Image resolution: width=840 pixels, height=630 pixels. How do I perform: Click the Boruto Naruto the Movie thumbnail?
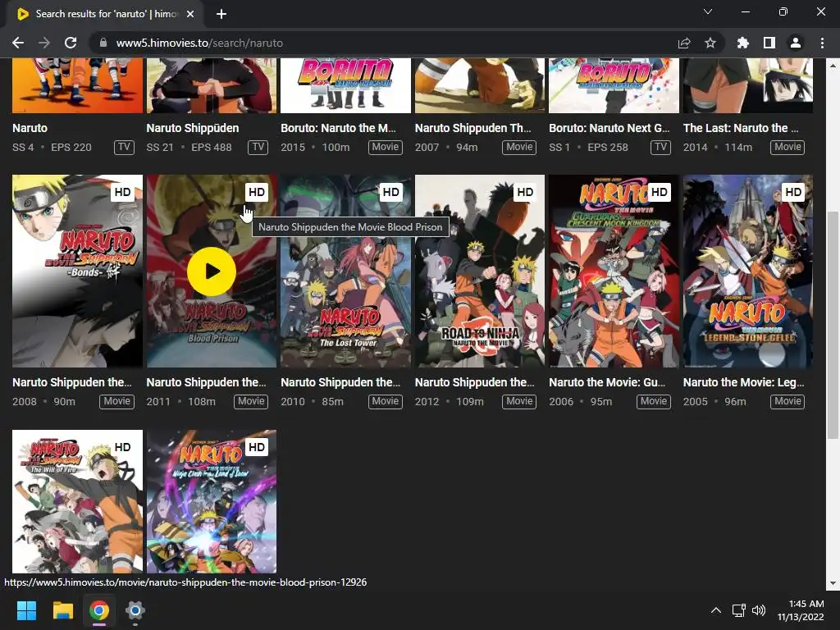pyautogui.click(x=345, y=85)
